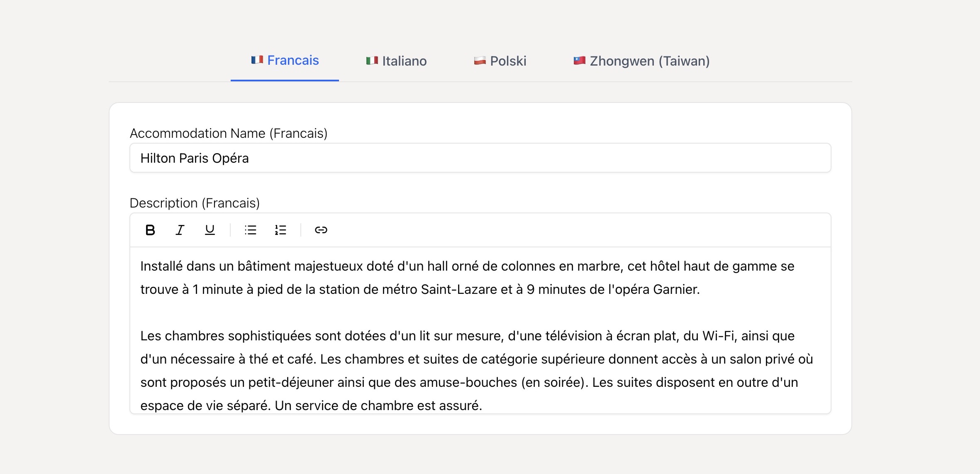Image resolution: width=980 pixels, height=474 pixels.
Task: Click the 'Description (Francais)' label
Action: [x=195, y=203]
